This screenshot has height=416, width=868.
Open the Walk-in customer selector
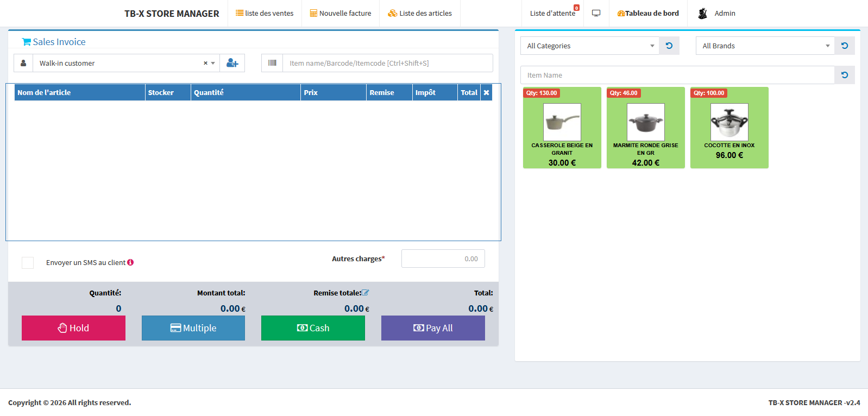[119, 63]
